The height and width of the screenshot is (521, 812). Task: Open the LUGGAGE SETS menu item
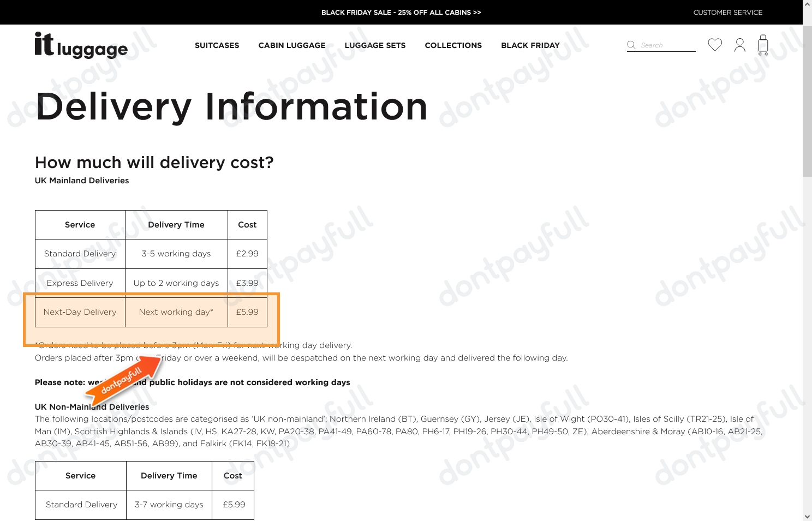[x=375, y=45]
